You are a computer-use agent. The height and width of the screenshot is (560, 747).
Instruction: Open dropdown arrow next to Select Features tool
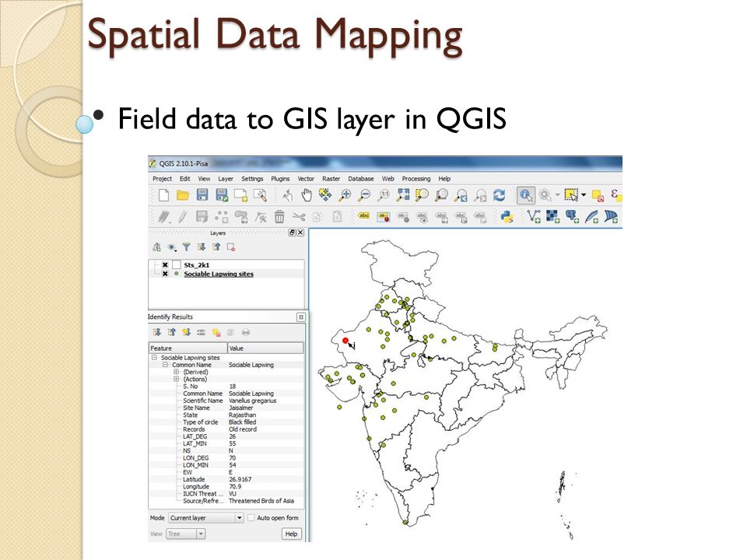click(x=583, y=194)
